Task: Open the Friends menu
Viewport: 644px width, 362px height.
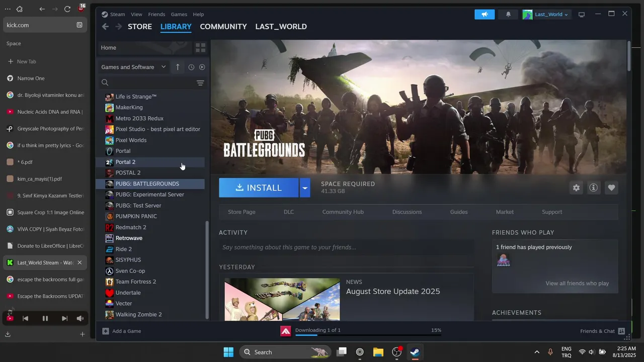Action: [x=156, y=14]
